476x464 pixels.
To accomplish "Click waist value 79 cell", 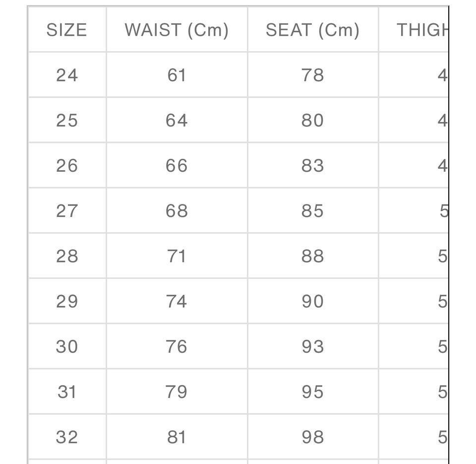I will click(177, 392).
